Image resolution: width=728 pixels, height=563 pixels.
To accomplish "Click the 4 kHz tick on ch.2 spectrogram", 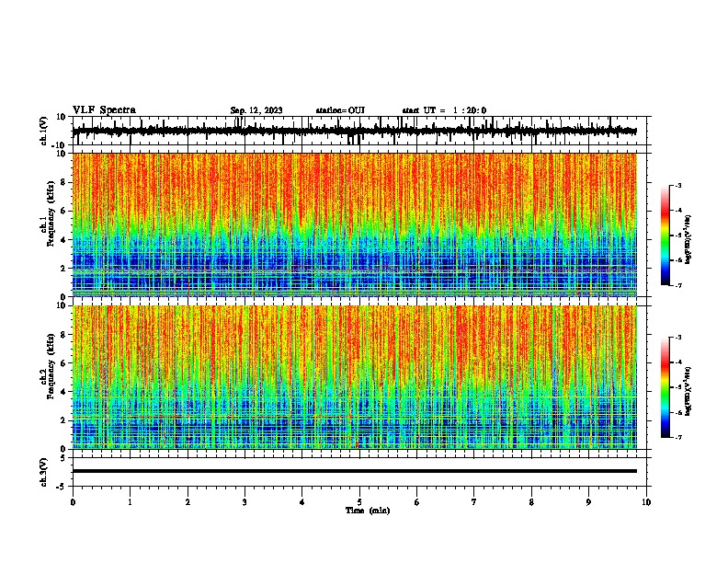I will coord(63,392).
